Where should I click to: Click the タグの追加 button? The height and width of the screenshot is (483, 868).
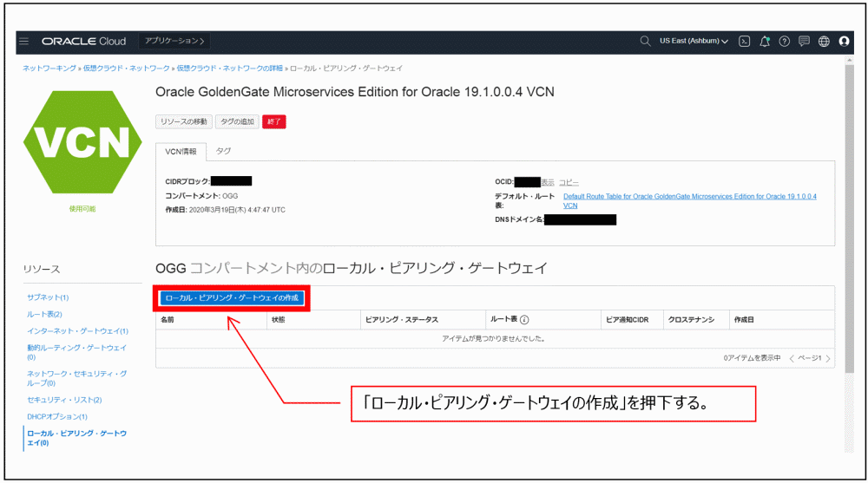click(237, 121)
